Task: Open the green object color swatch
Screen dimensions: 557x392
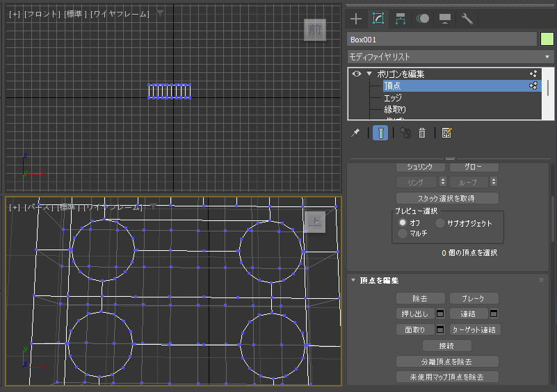Action: (547, 39)
